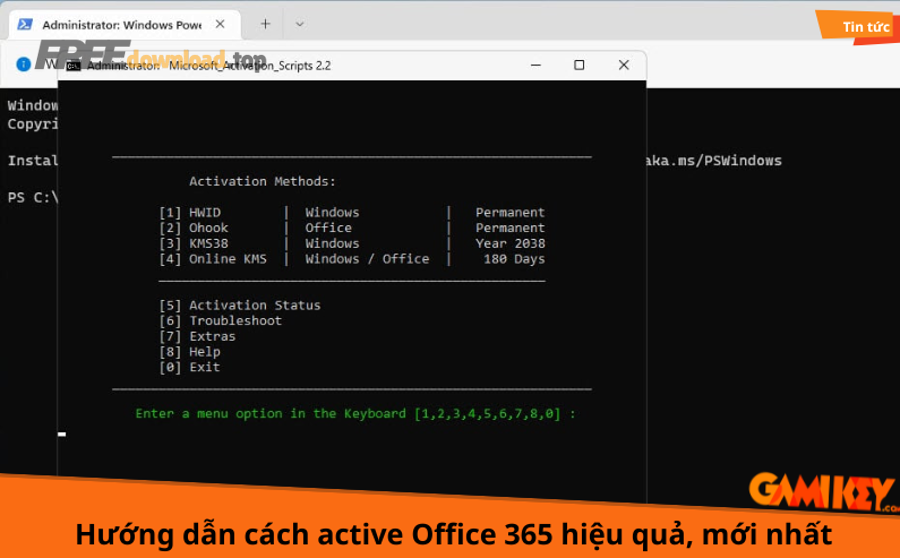Click the cmd icon in Activation Scripts title bar

(73, 66)
